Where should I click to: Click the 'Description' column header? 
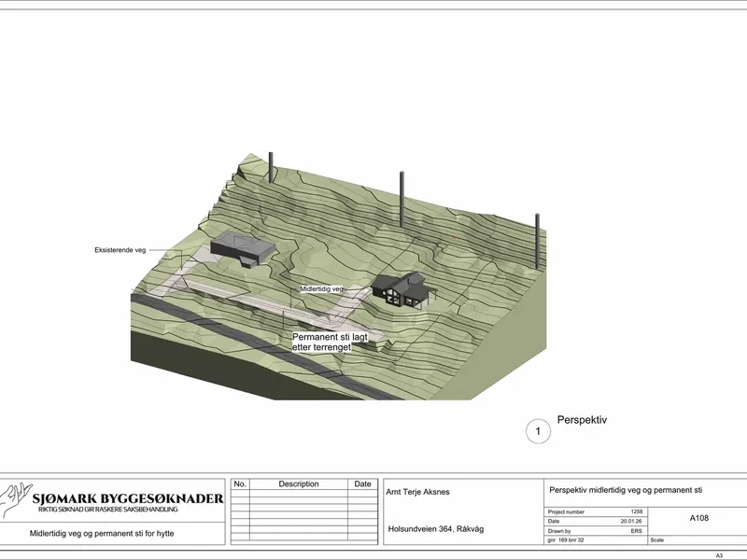(x=299, y=483)
